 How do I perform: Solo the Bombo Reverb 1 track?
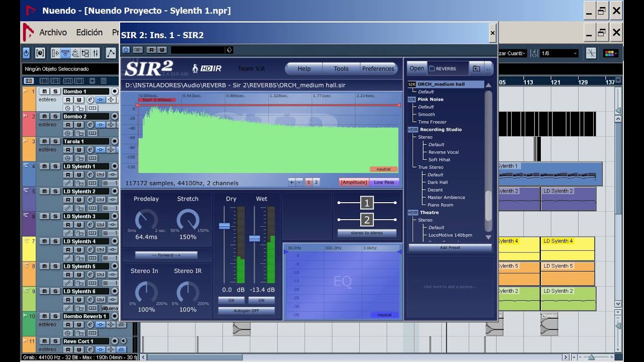pyautogui.click(x=55, y=316)
